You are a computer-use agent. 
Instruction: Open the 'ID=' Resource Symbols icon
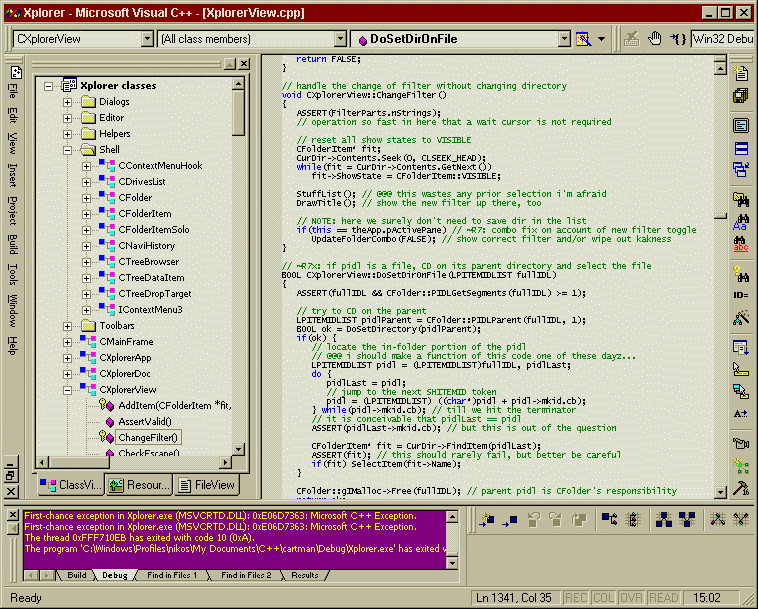pyautogui.click(x=741, y=295)
